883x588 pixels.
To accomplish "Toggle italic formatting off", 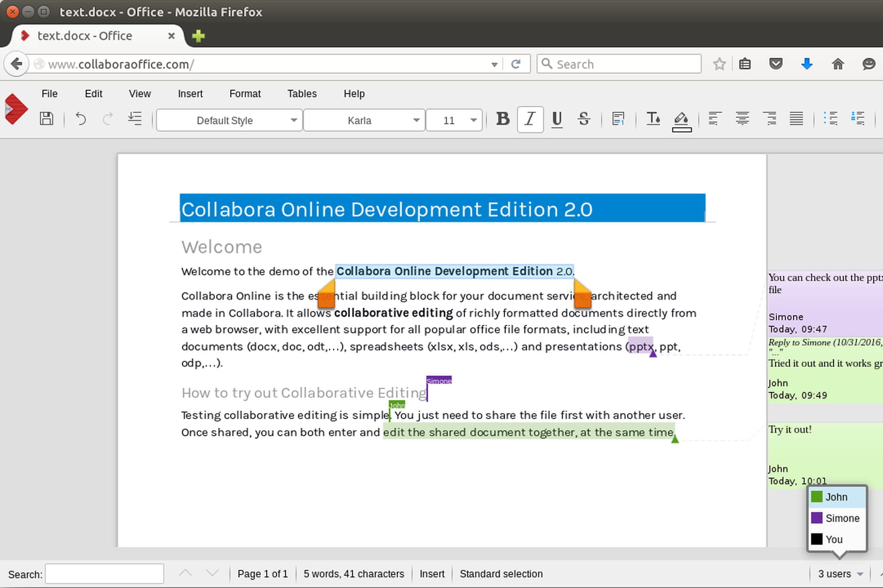I will click(530, 119).
